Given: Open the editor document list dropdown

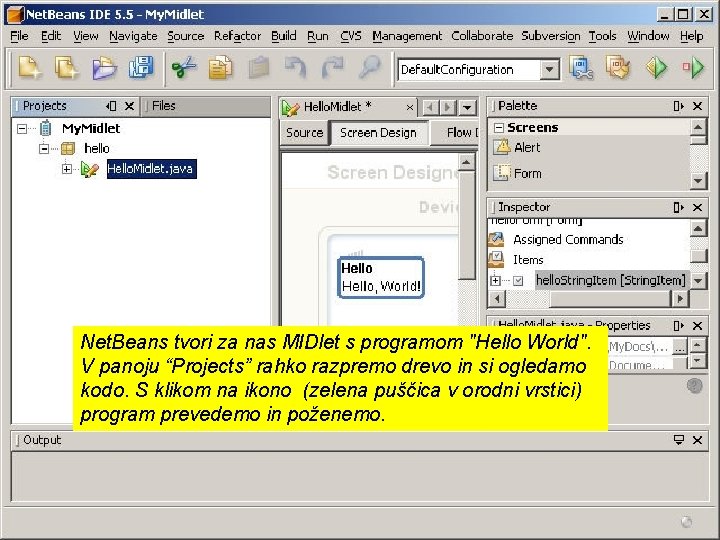Looking at the screenshot, I should [467, 108].
